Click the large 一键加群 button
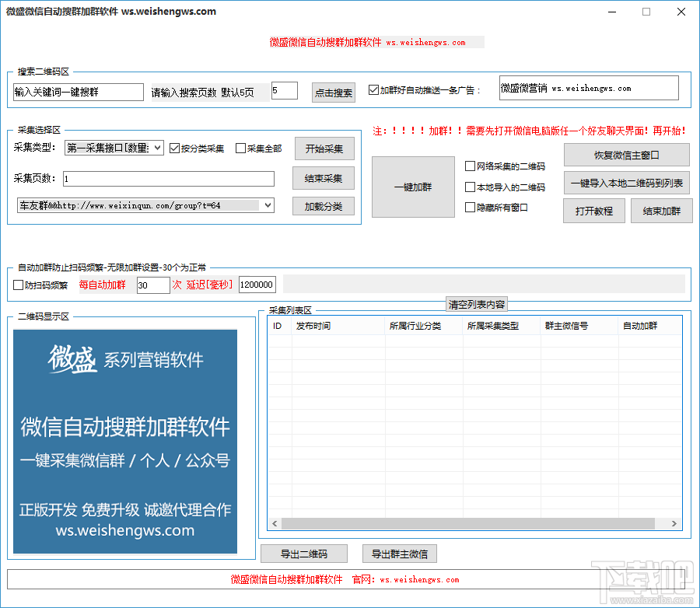Viewport: 700px width, 608px height. (x=413, y=187)
